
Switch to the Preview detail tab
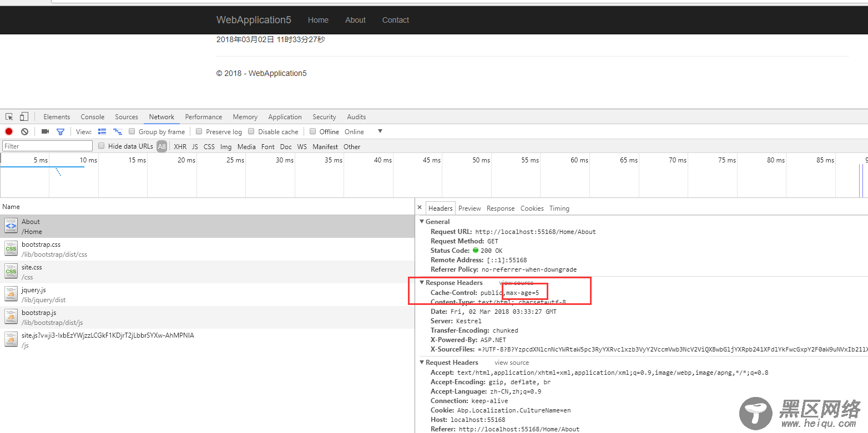point(470,208)
